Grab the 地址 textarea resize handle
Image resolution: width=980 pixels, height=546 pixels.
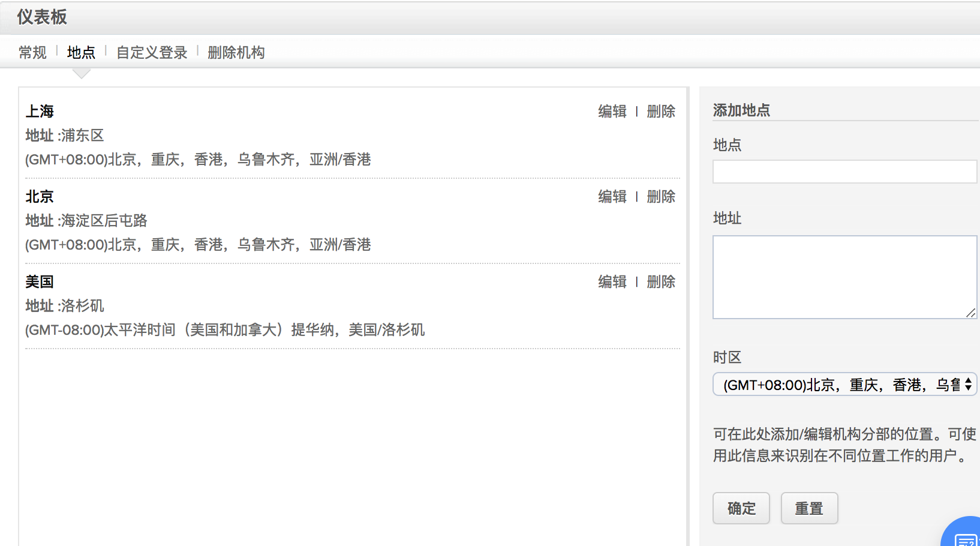[x=970, y=313]
